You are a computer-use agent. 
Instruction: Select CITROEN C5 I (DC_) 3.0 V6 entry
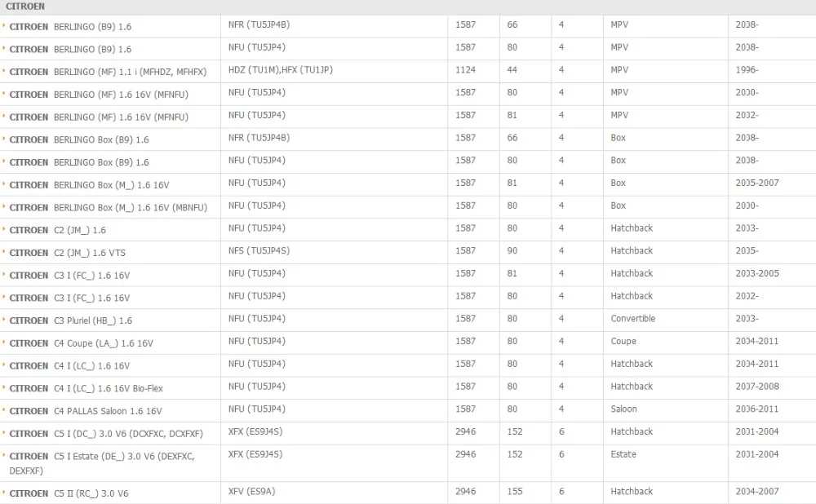point(106,434)
